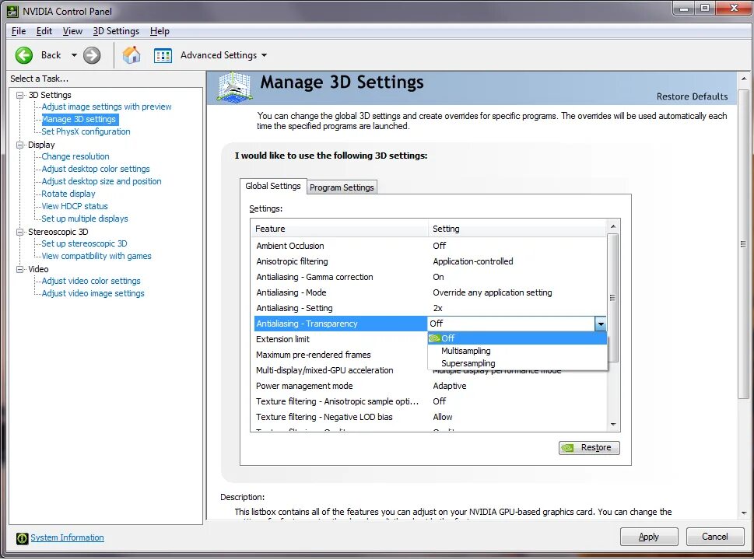754x560 pixels.
Task: Select the Anisotropic filtering feature row
Action: pyautogui.click(x=430, y=261)
